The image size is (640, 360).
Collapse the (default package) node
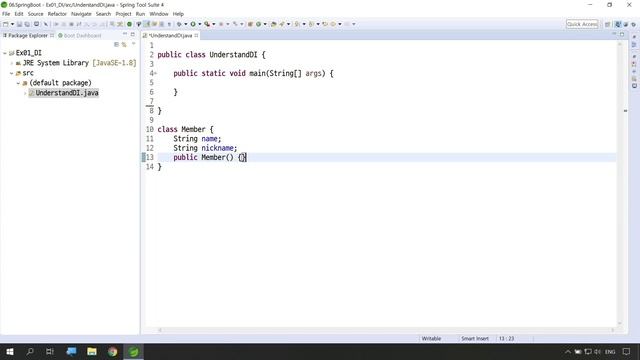click(x=18, y=83)
